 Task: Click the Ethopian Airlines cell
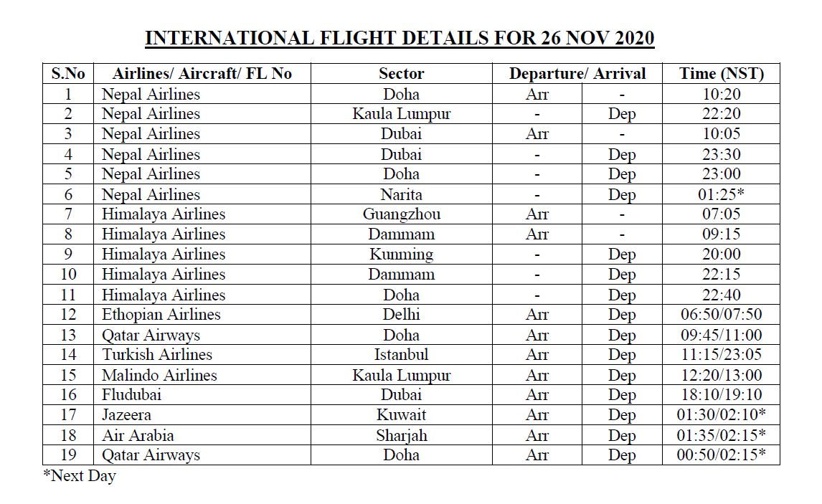[x=161, y=314]
